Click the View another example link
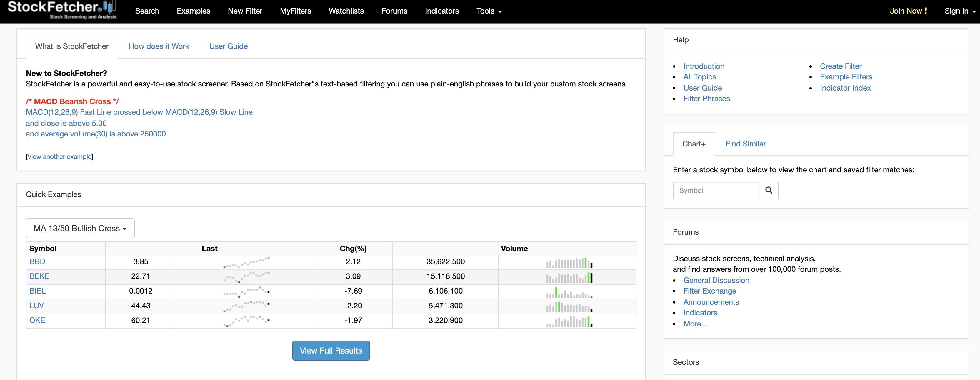 (x=60, y=157)
